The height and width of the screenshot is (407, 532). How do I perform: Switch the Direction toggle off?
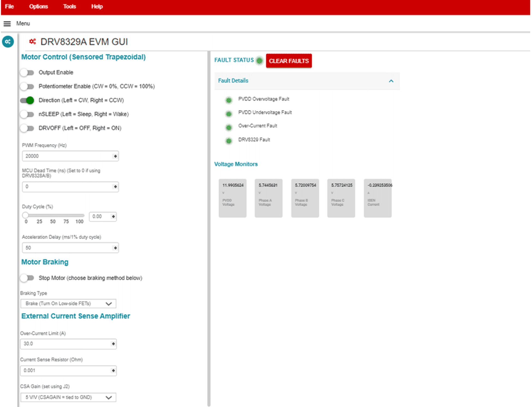pos(27,100)
